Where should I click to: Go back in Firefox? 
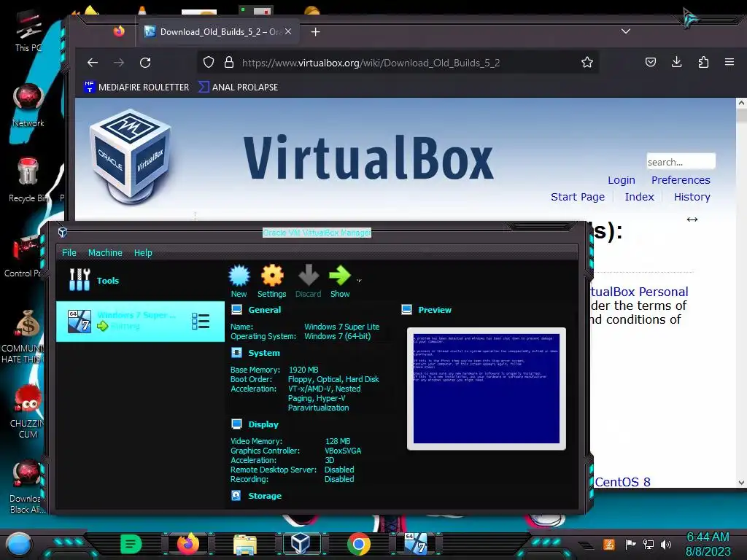(x=93, y=63)
